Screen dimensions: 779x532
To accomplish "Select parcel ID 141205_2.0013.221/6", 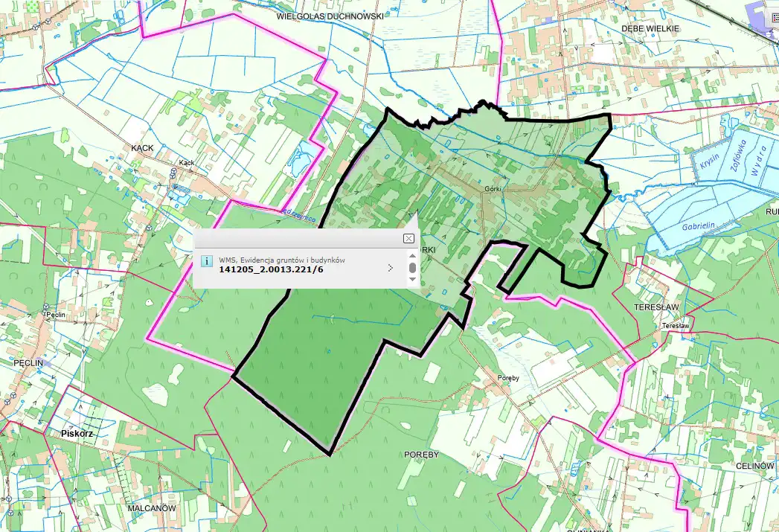I will pos(271,269).
